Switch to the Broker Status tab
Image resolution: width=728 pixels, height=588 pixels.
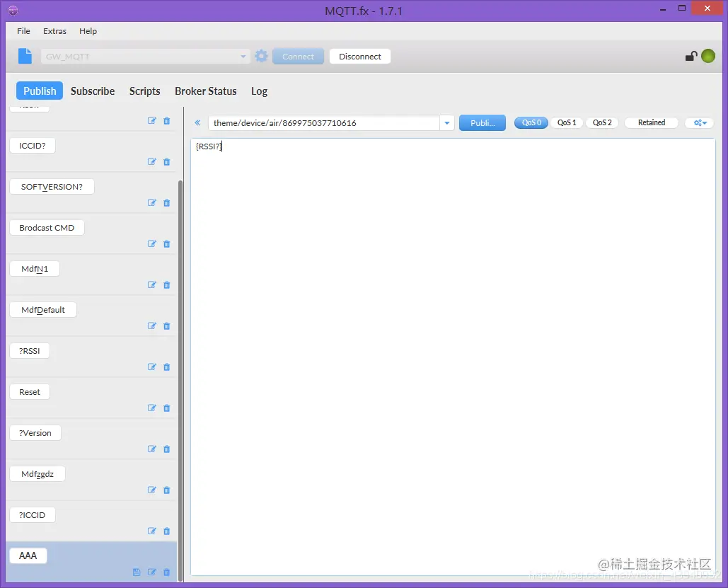pyautogui.click(x=206, y=91)
